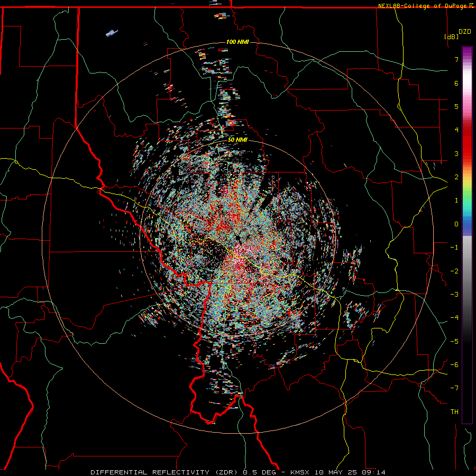This screenshot has height=476, width=476.
Task: Click the [dB] units label
Action: (451, 36)
